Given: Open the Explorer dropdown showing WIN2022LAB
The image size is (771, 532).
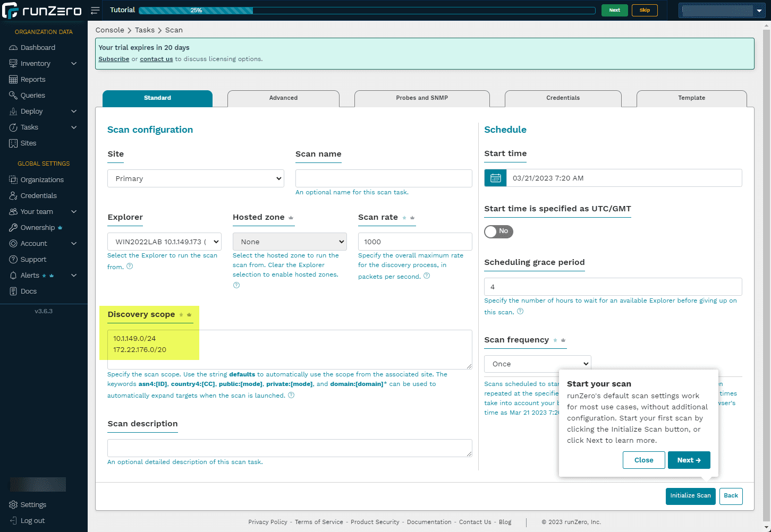Looking at the screenshot, I should (164, 242).
